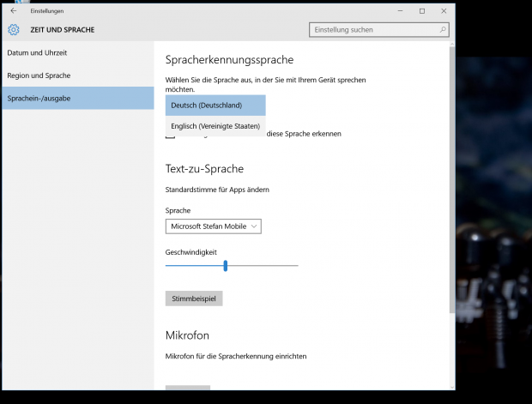Image resolution: width=532 pixels, height=404 pixels.
Task: Choose Deutsch (Deutschland) in dropdown list
Action: (215, 106)
